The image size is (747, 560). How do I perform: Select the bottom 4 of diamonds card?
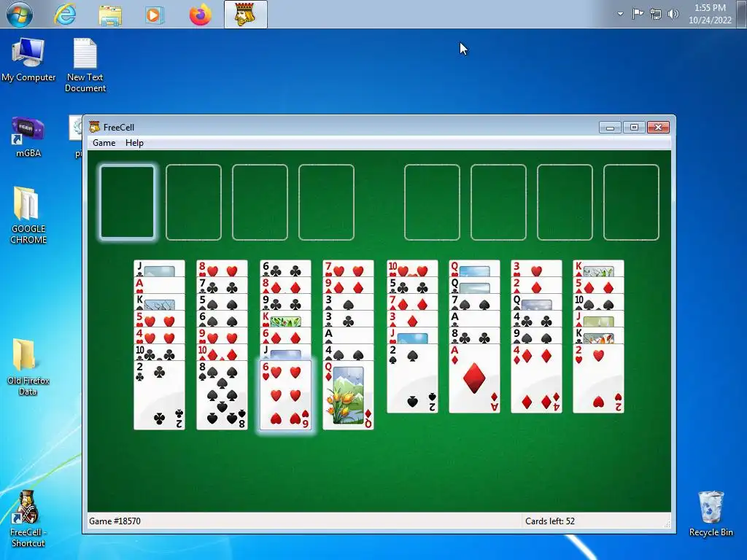pos(536,378)
